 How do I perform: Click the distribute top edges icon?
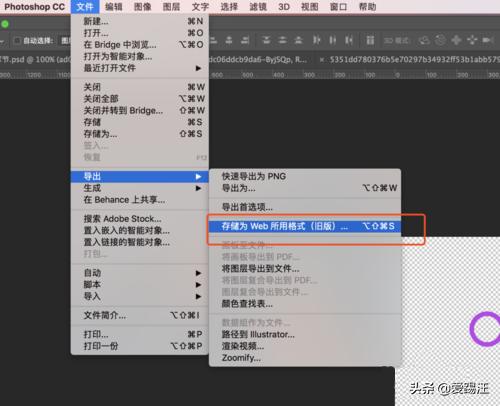(266, 40)
